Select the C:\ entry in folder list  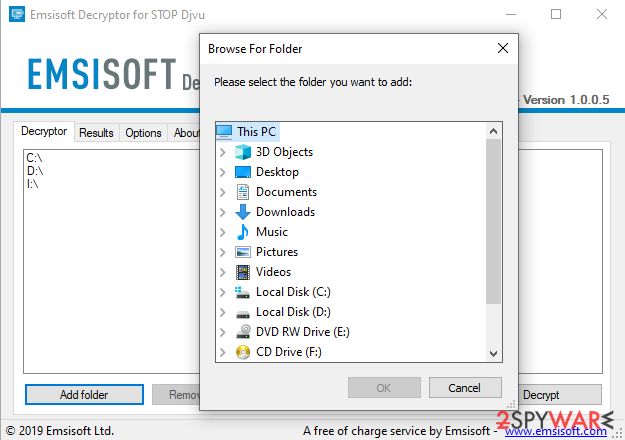pyautogui.click(x=34, y=158)
